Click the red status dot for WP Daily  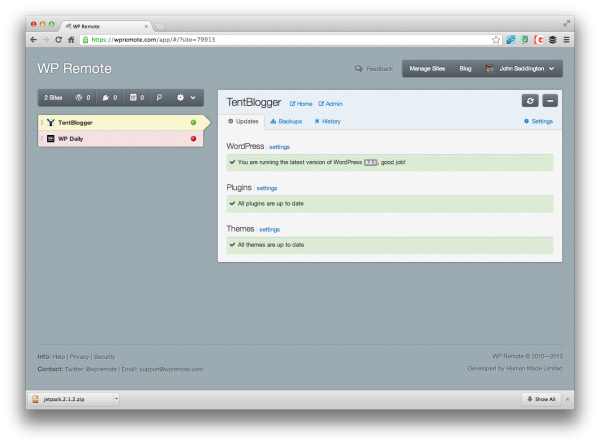pyautogui.click(x=193, y=139)
